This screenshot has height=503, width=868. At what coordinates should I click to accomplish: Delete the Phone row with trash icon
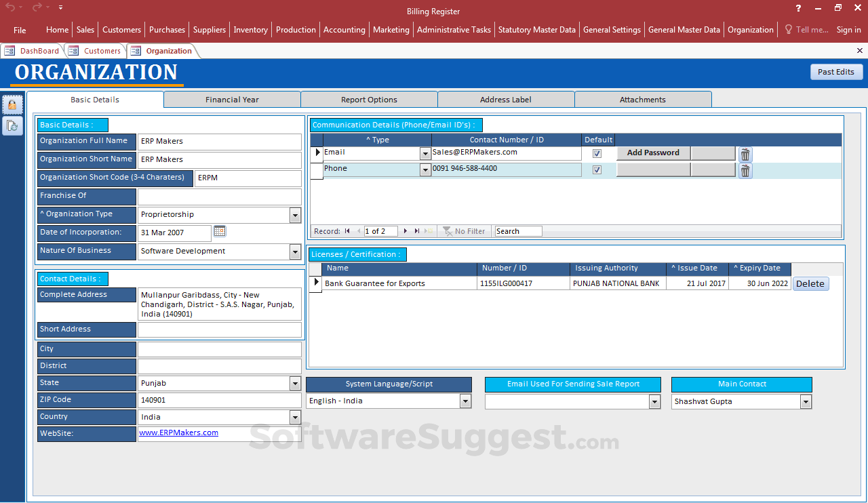click(745, 171)
